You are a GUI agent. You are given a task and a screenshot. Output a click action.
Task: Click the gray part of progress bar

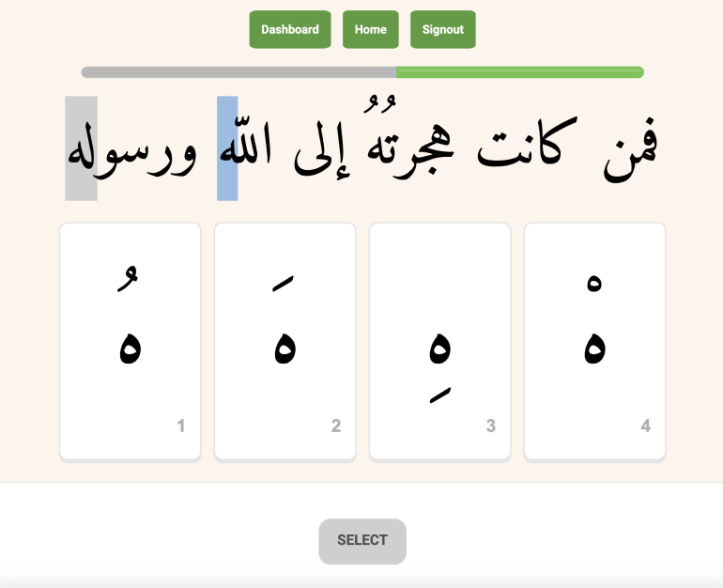click(238, 72)
